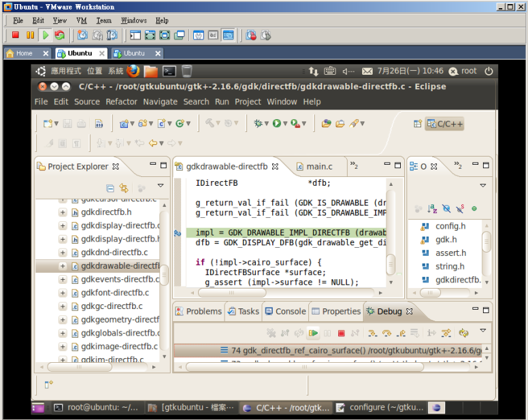Click the green Run button in Eclipse toolbar
Screen dimensions: 528x420
click(277, 123)
